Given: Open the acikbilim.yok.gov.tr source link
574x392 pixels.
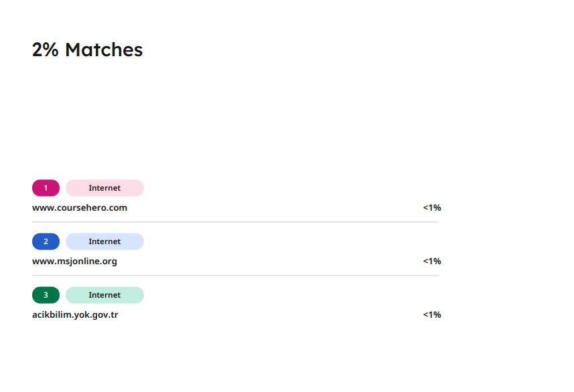Looking at the screenshot, I should click(75, 315).
